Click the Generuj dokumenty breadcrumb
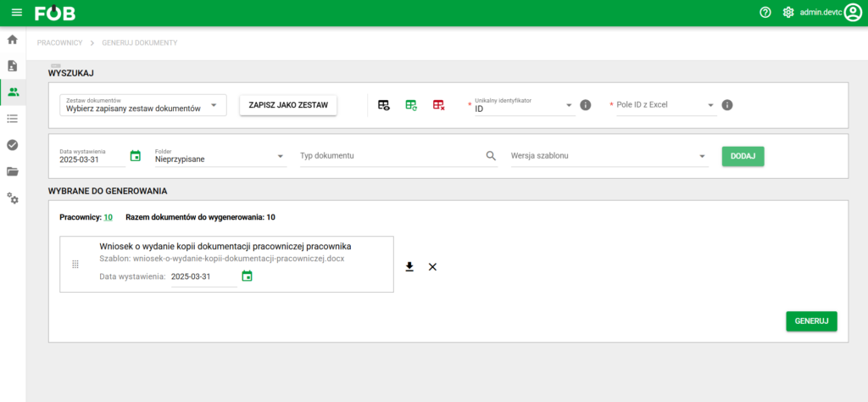This screenshot has width=868, height=402. [139, 42]
